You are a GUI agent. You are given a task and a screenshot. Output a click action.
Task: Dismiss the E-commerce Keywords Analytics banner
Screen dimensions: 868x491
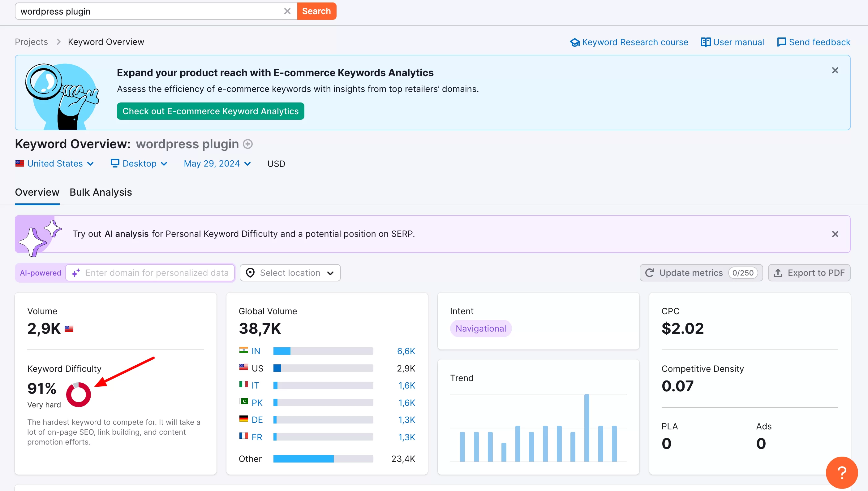tap(835, 70)
